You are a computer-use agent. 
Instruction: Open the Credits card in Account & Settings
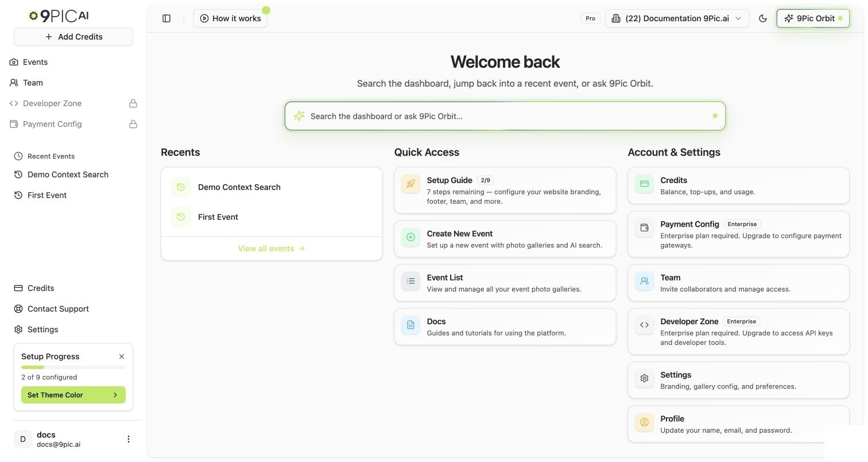(738, 185)
